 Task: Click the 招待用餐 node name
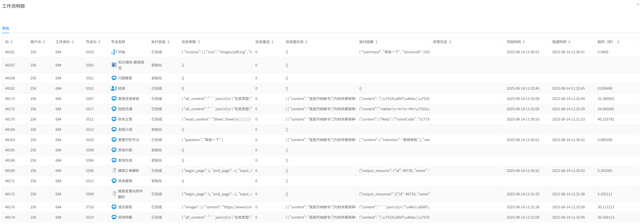click(125, 217)
